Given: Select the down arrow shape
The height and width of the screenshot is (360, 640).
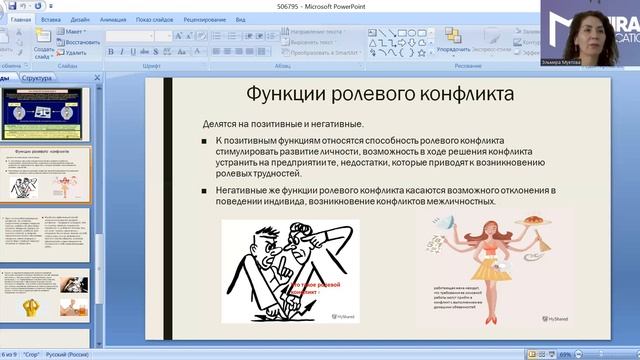Looking at the screenshot, I should (x=412, y=43).
